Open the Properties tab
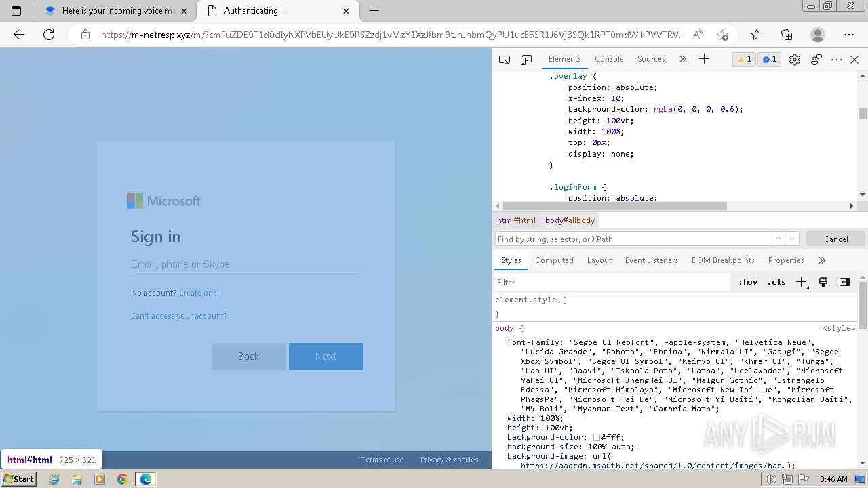 click(786, 260)
